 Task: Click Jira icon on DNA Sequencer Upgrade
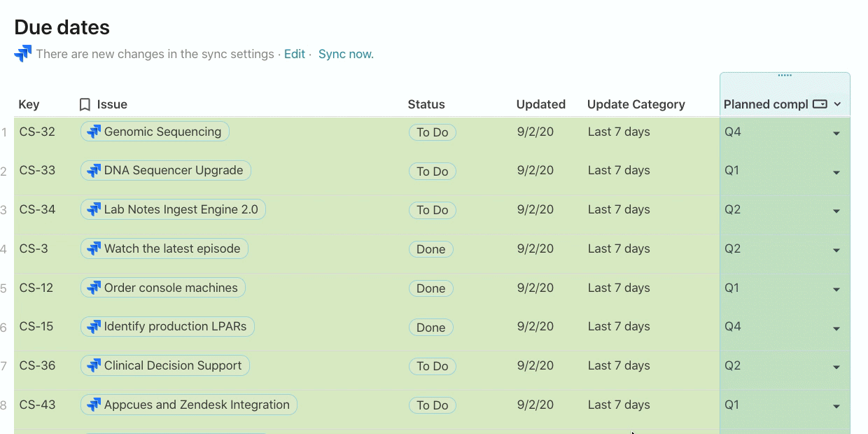[x=94, y=170]
